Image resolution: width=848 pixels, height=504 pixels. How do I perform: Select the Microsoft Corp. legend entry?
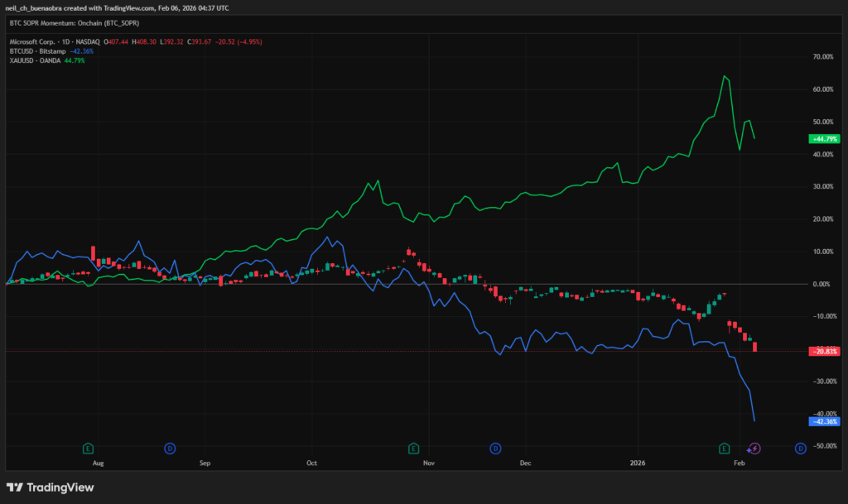[x=55, y=41]
